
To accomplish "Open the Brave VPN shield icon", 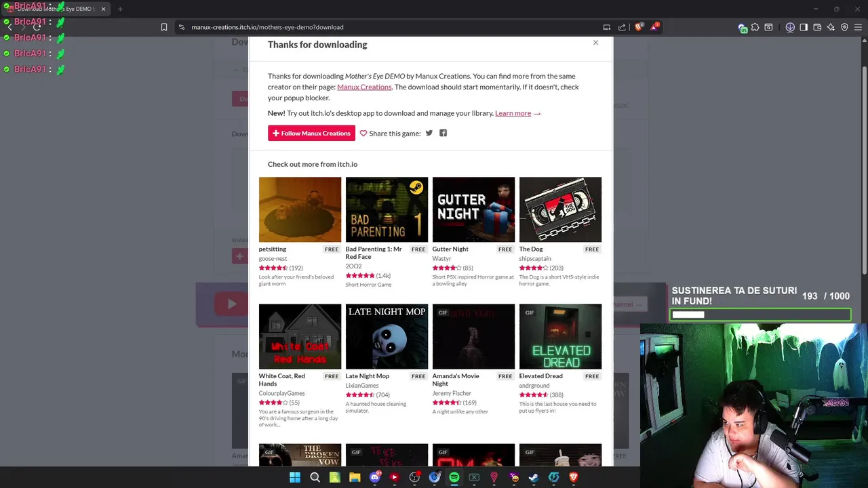I will tap(844, 27).
